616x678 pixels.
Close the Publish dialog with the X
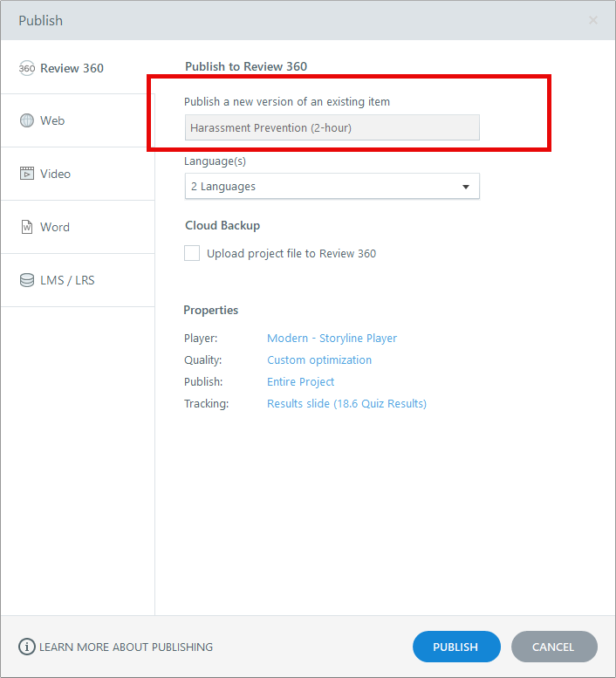click(x=593, y=20)
